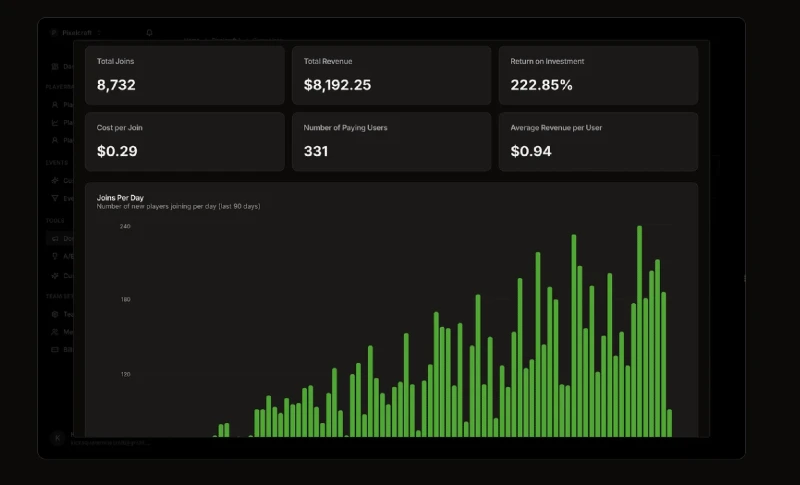This screenshot has width=800, height=485.
Task: Click the chart subtitle mentioning last 90 days
Action: [x=179, y=207]
